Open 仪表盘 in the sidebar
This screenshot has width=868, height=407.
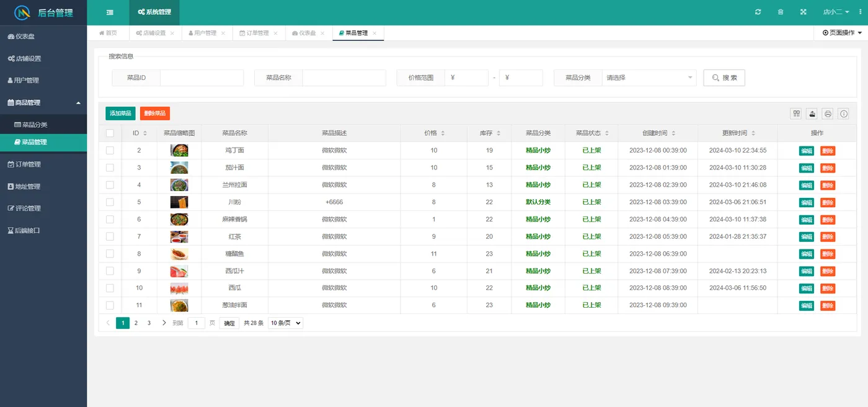tap(43, 37)
